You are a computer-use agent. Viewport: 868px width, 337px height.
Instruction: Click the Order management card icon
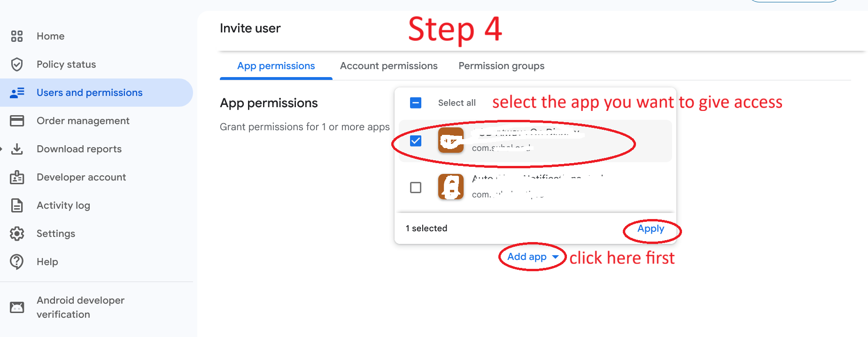(17, 121)
